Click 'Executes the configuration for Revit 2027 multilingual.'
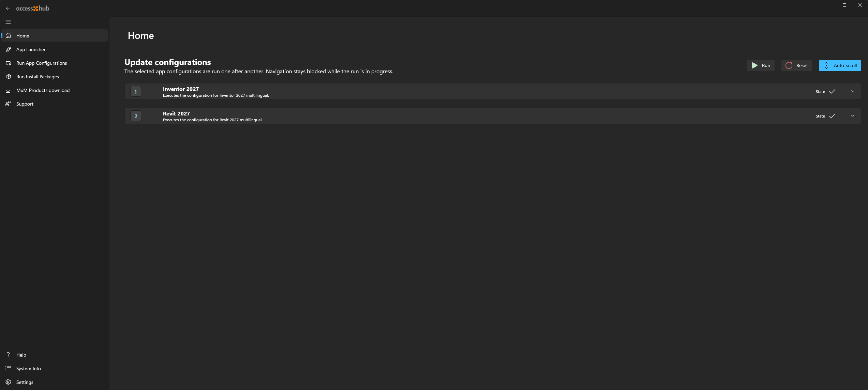The width and height of the screenshot is (868, 390). click(x=213, y=120)
